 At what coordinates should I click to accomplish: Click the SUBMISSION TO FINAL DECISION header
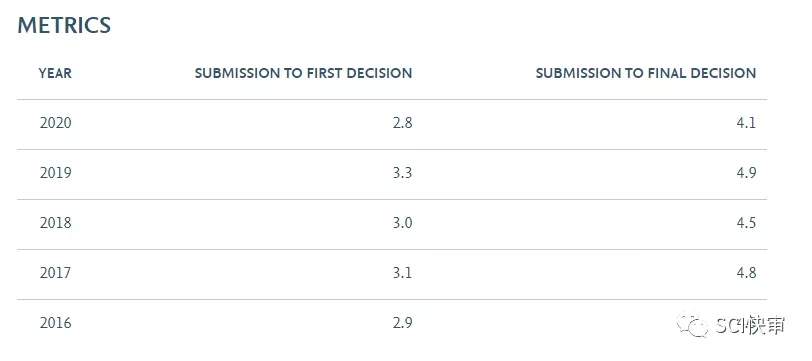coord(646,74)
